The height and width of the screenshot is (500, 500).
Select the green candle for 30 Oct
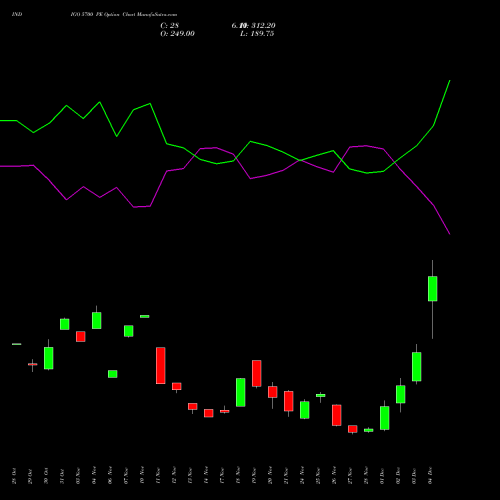coord(49,358)
